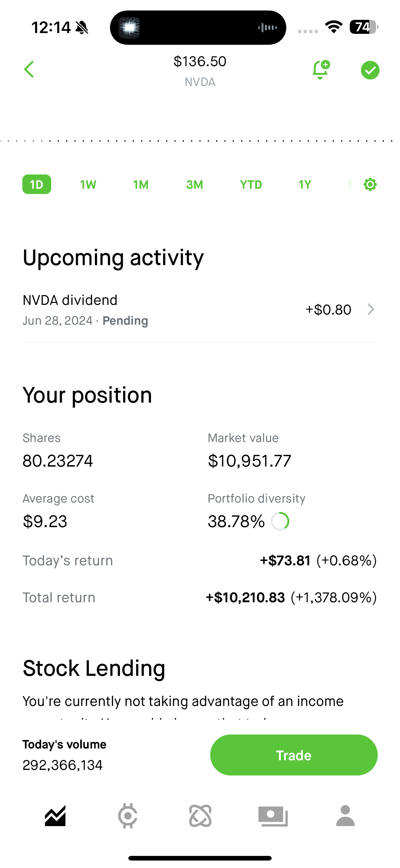This screenshot has height=868, width=400.
Task: Open chart settings gear icon
Action: 370,184
